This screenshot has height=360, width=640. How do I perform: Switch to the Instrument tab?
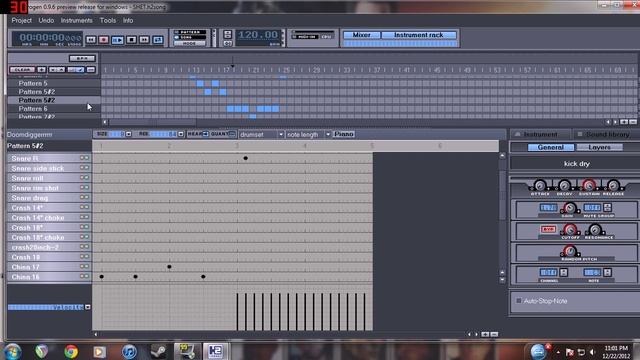(x=540, y=134)
